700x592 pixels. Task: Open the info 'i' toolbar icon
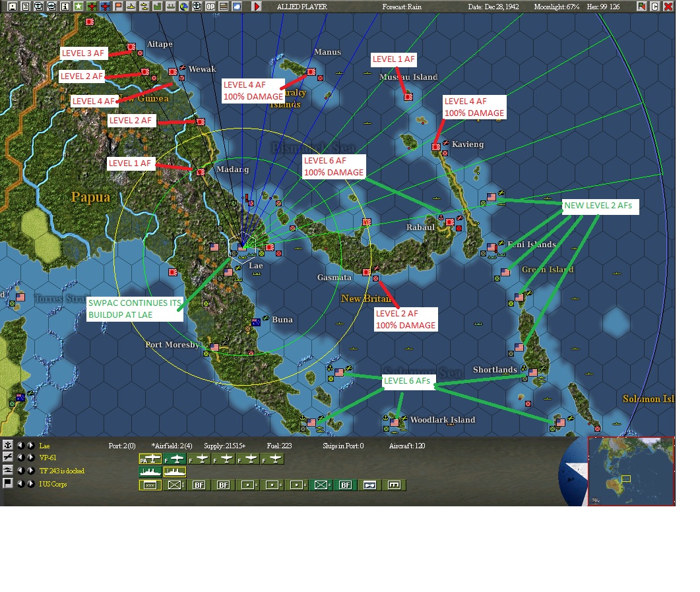pos(65,6)
